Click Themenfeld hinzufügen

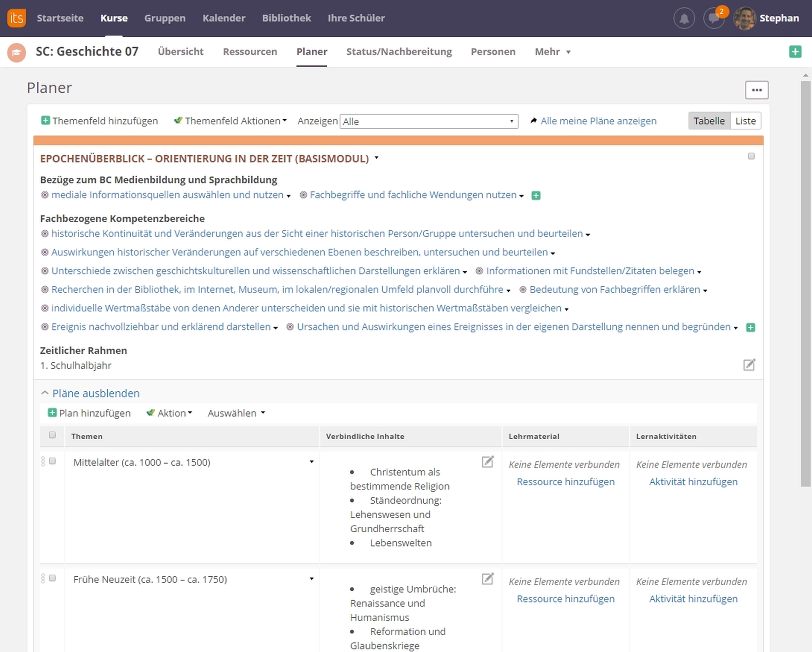[105, 121]
